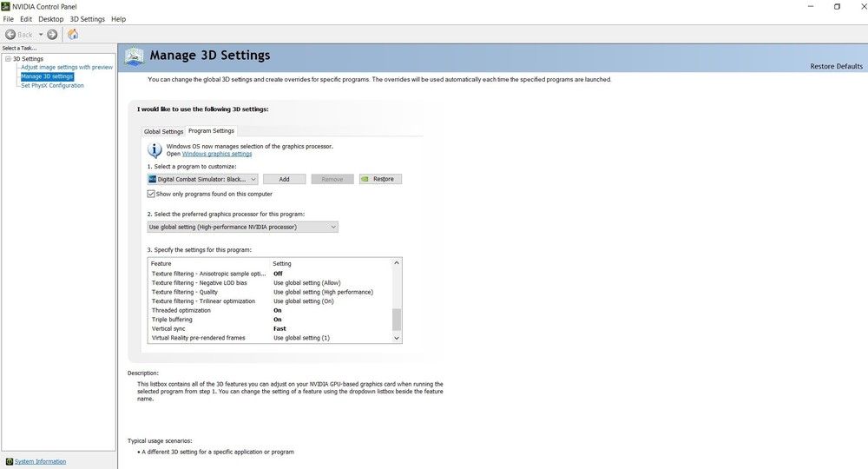Minimize the NVIDIA Control Panel window
868x469 pixels.
click(811, 7)
